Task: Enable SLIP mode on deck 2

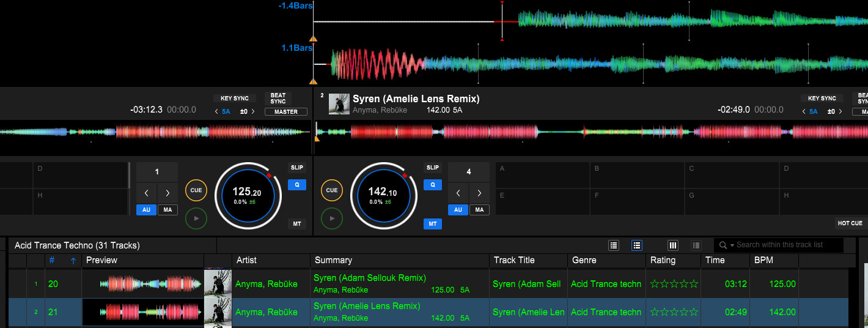Action: [432, 168]
